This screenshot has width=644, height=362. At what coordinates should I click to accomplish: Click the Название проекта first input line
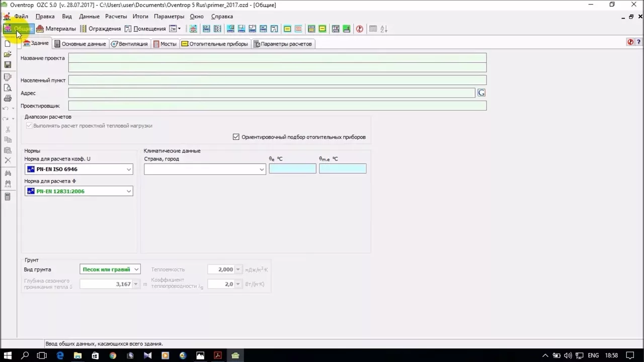tap(277, 58)
